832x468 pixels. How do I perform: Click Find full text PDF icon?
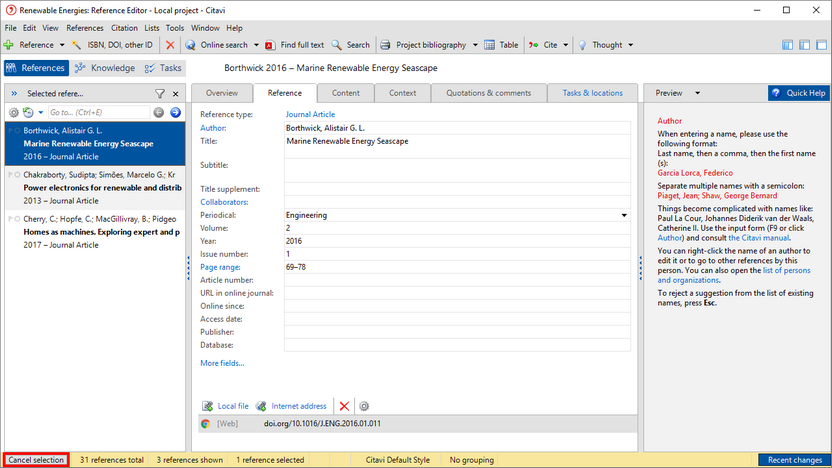coord(270,45)
